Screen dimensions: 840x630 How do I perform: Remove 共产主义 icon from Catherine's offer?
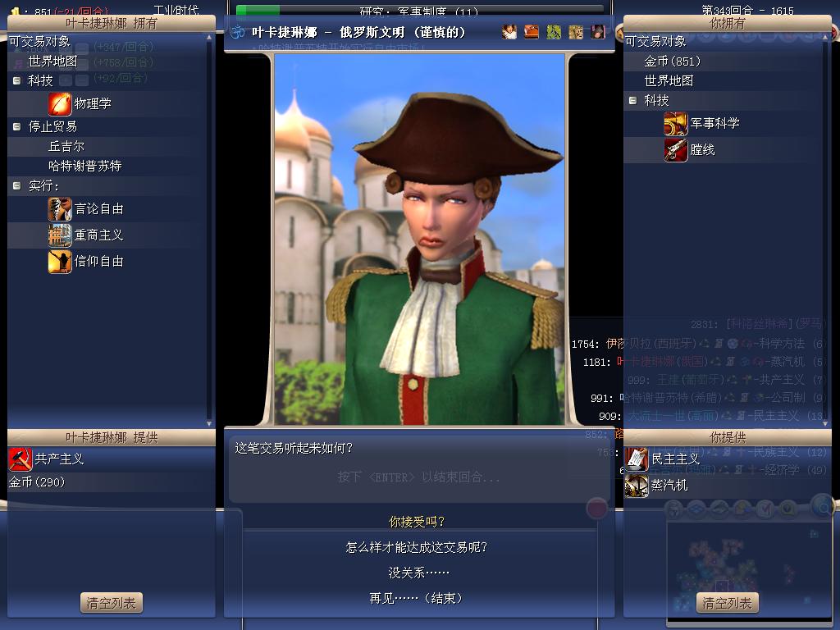pyautogui.click(x=21, y=459)
